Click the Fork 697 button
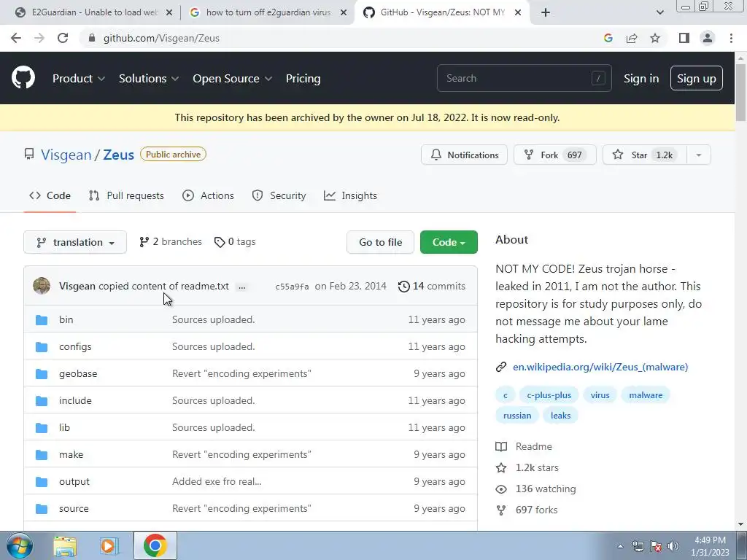Screen dimensions: 747x560 click(555, 155)
